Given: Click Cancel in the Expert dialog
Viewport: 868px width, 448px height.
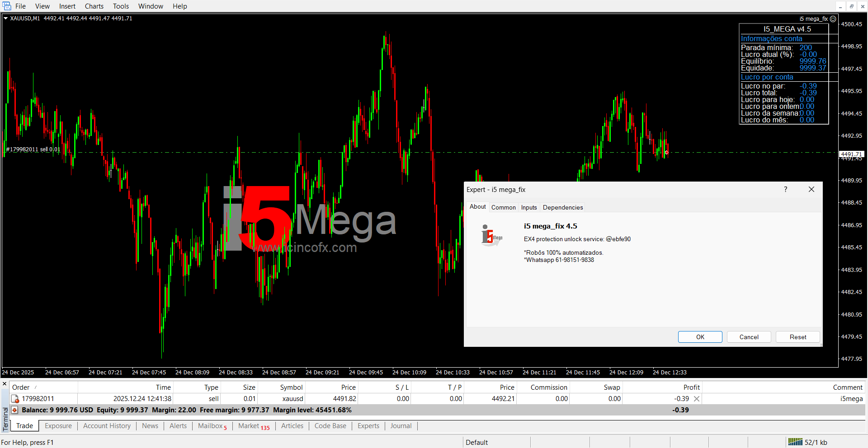Looking at the screenshot, I should pyautogui.click(x=749, y=337).
